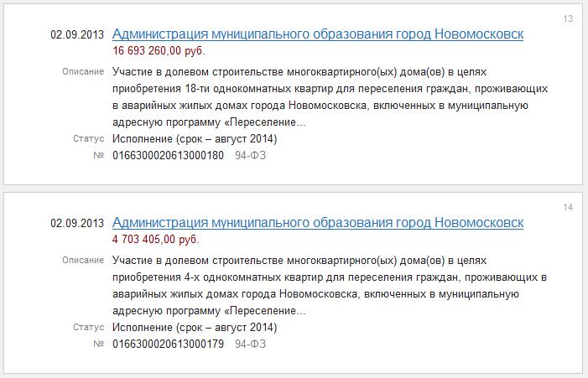The image size is (588, 378).
Task: Open the Новомосковск administration link priced 4 703 405,00
Action: pos(317,223)
